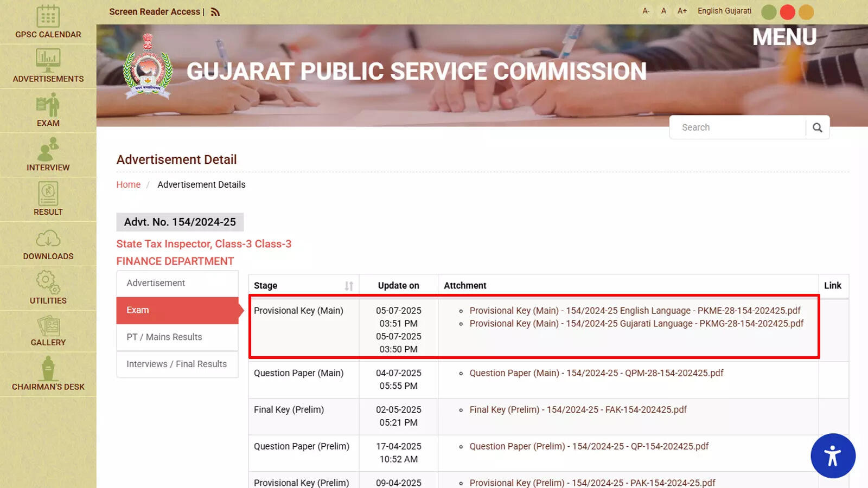The width and height of the screenshot is (868, 488).
Task: Click into the Search field
Action: (x=738, y=127)
